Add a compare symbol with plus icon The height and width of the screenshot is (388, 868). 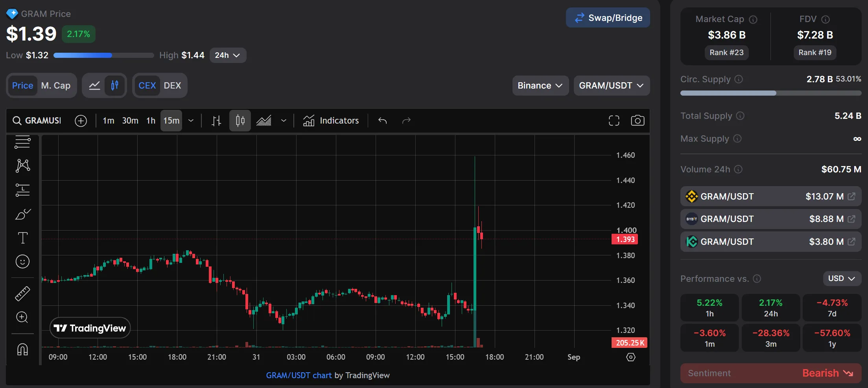(81, 121)
